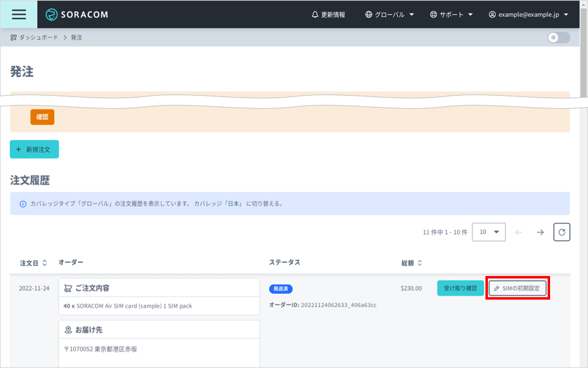Open 更新情報 notifications bell
The height and width of the screenshot is (368, 588).
328,15
